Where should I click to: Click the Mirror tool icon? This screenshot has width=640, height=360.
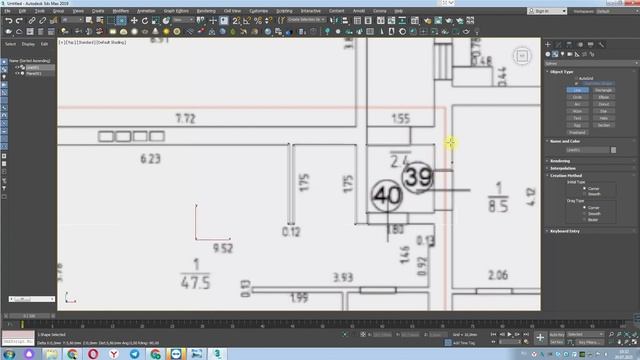tap(334, 20)
